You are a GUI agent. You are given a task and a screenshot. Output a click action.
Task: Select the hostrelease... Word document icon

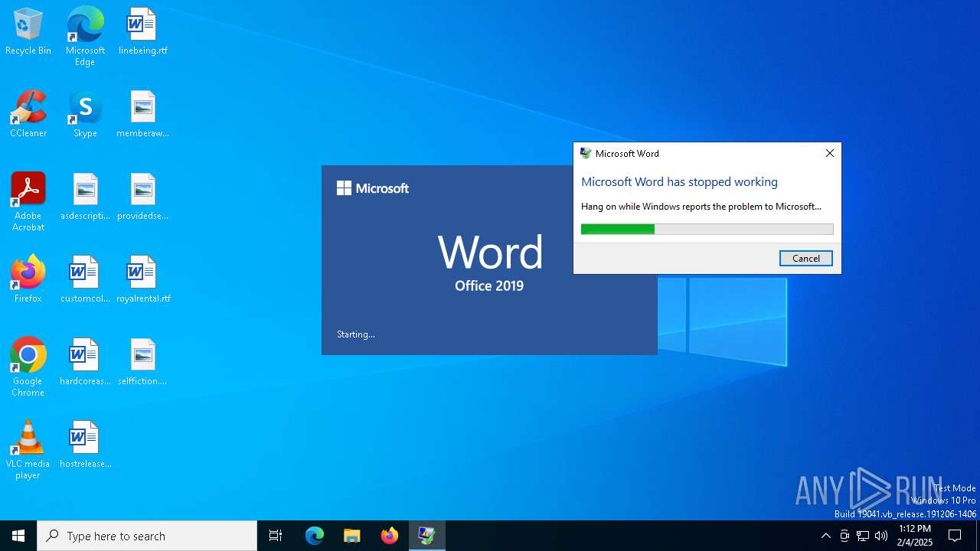85,445
